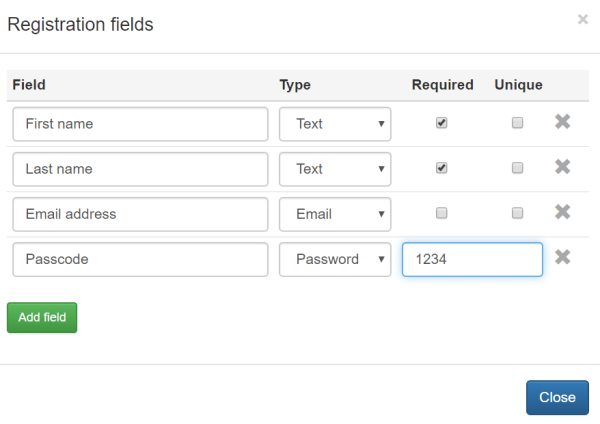Image resolution: width=600 pixels, height=424 pixels.
Task: Enable Unique for First name
Action: 517,123
